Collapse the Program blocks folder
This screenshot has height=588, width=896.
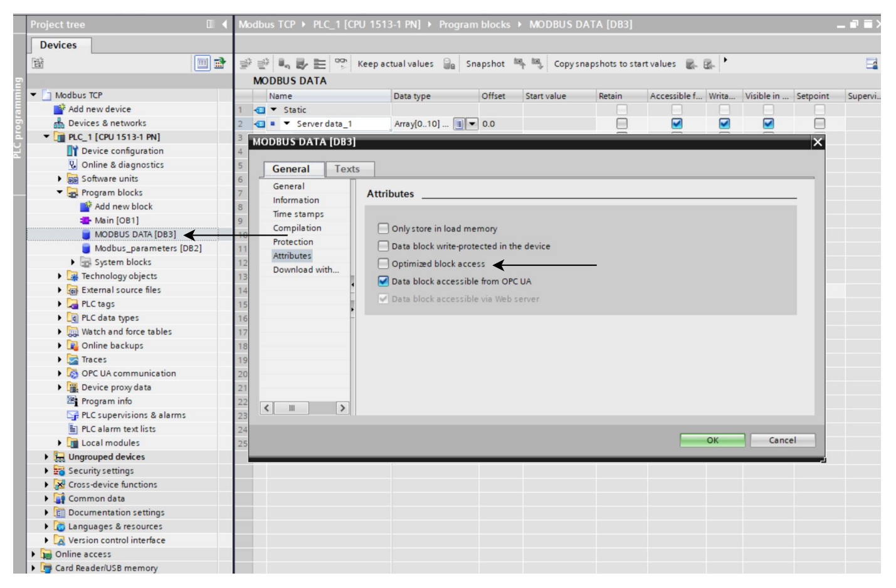click(60, 192)
